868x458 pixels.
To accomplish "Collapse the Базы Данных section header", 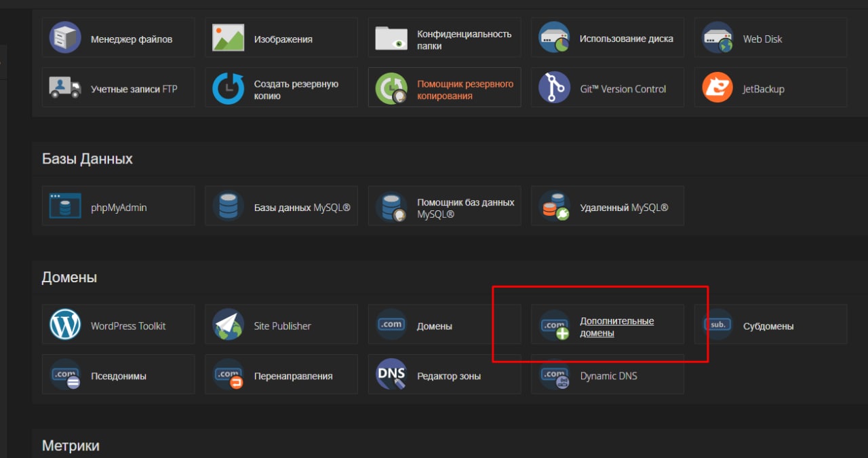I will tap(87, 159).
